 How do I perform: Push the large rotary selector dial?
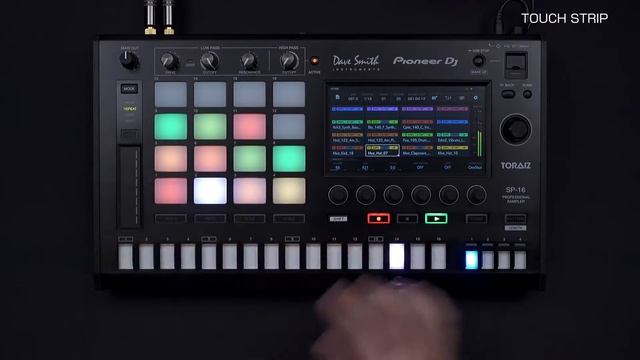coord(516,129)
